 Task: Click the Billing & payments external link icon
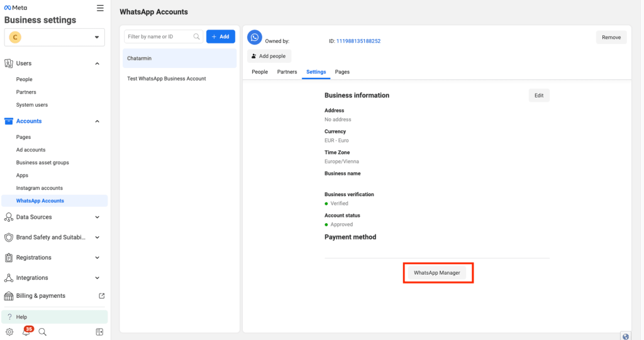tap(102, 296)
